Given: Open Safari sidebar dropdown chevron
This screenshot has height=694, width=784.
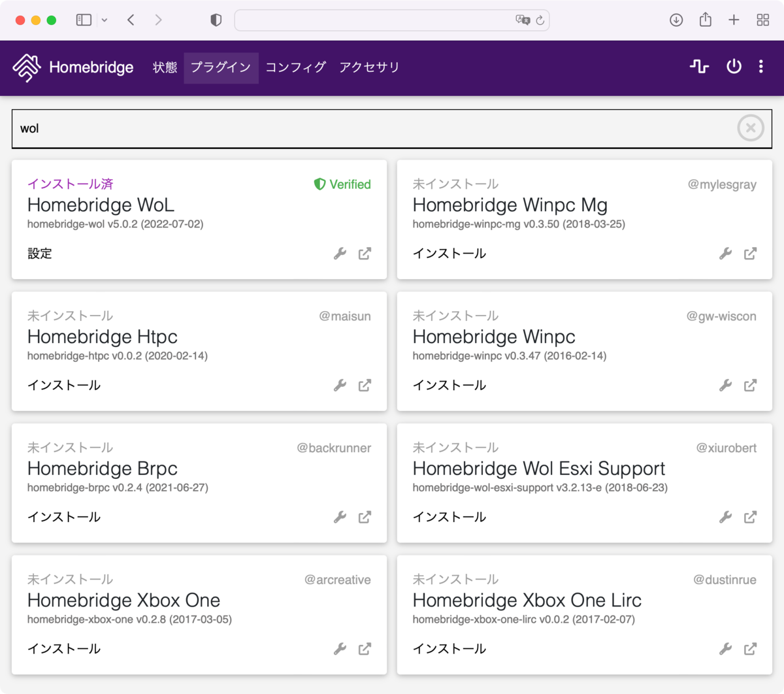Looking at the screenshot, I should click(x=105, y=20).
